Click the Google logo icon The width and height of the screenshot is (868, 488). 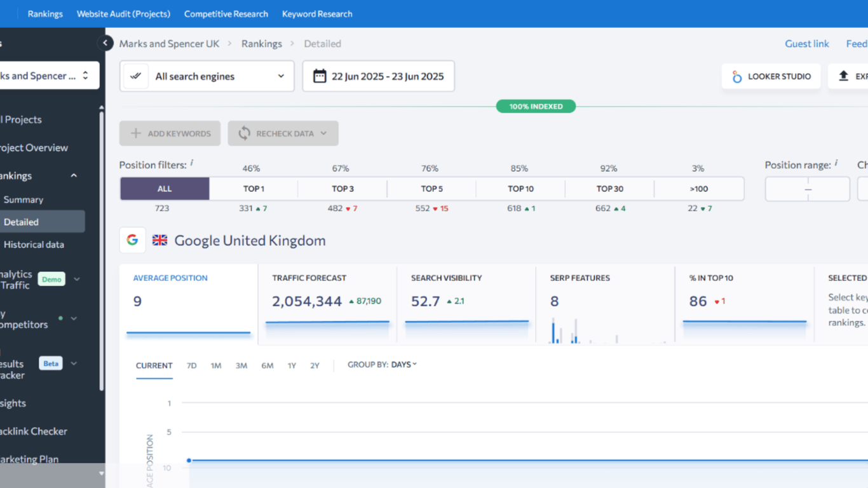[132, 240]
